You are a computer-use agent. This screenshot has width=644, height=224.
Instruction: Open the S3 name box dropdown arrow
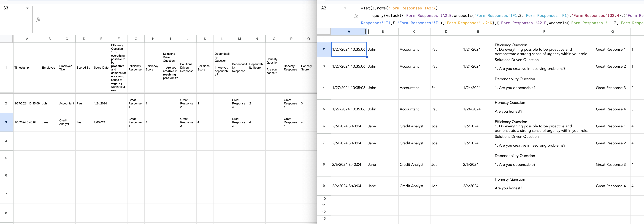[x=27, y=8]
